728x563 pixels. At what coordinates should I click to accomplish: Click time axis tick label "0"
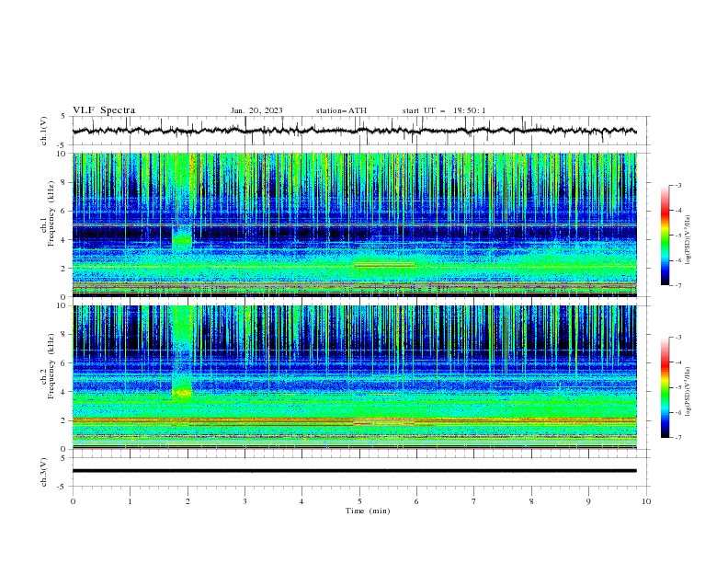coord(73,501)
